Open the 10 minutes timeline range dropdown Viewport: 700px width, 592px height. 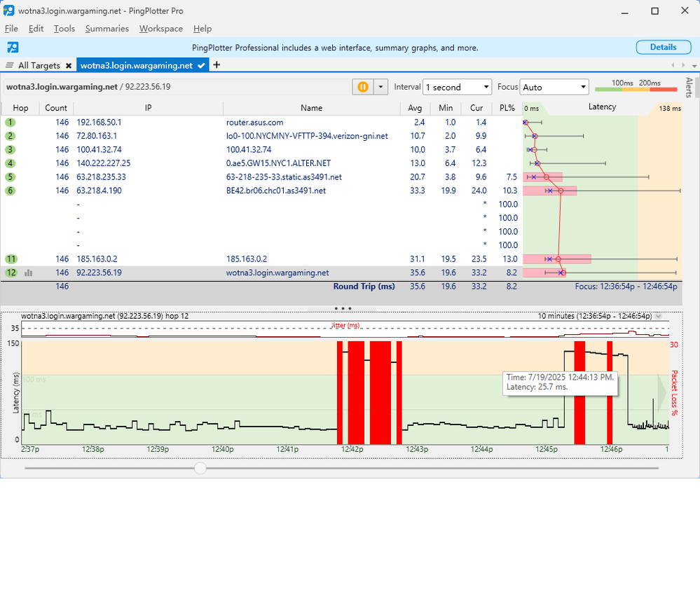(659, 316)
